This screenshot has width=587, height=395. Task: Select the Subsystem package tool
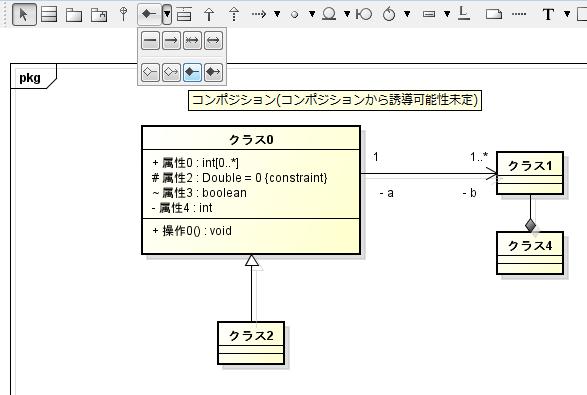coord(99,15)
